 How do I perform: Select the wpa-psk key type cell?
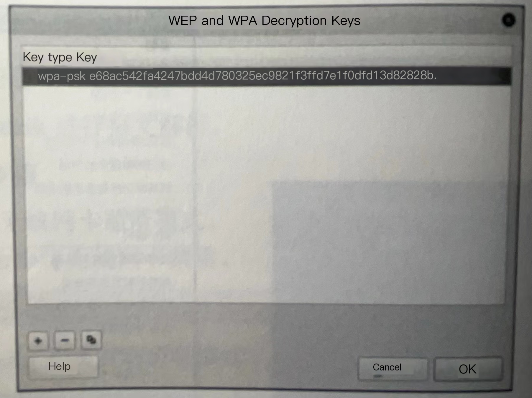click(x=62, y=76)
